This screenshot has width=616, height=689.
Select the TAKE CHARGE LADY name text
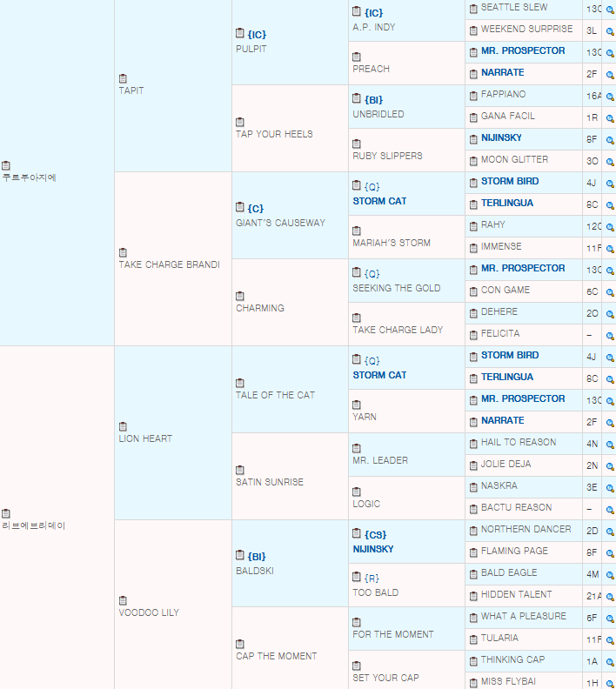pyautogui.click(x=398, y=330)
